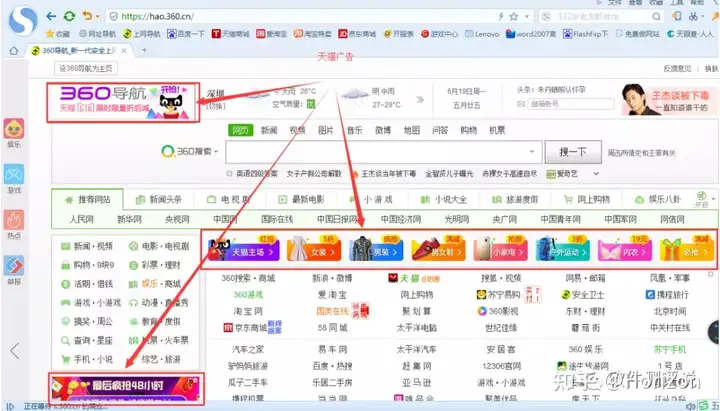Select the 视频 search tab
This screenshot has height=411, width=720.
(298, 130)
